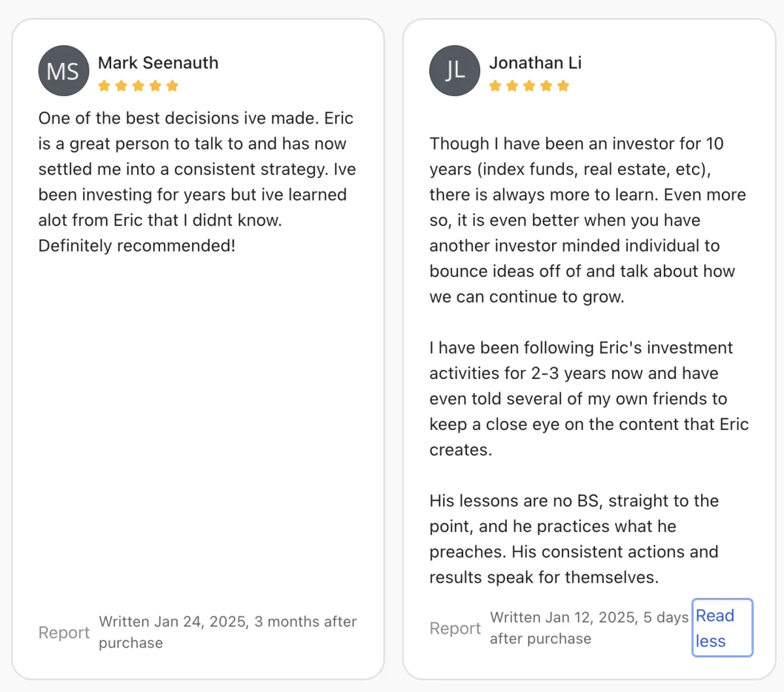Viewport: 784px width, 692px height.
Task: Click paragraph starting 'I have been following'
Action: pyautogui.click(x=587, y=399)
